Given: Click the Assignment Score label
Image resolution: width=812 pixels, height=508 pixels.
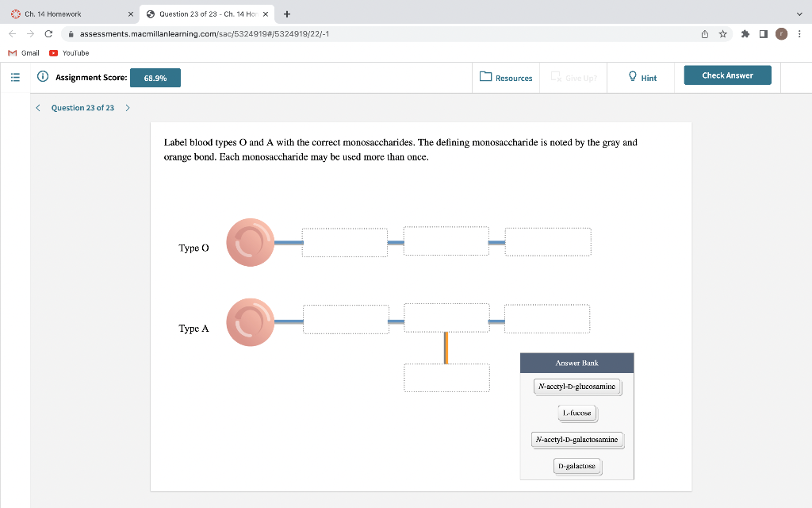Looking at the screenshot, I should point(91,77).
